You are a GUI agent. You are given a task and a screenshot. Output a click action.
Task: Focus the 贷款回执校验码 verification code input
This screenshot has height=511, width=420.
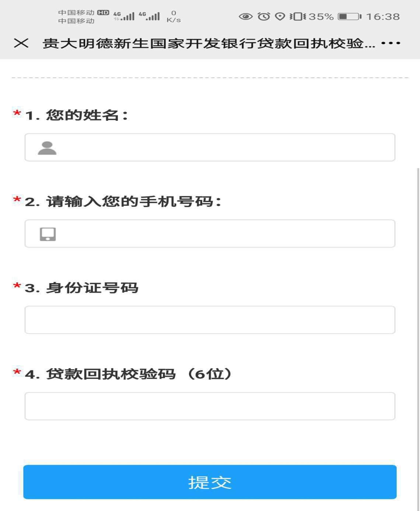(x=210, y=406)
